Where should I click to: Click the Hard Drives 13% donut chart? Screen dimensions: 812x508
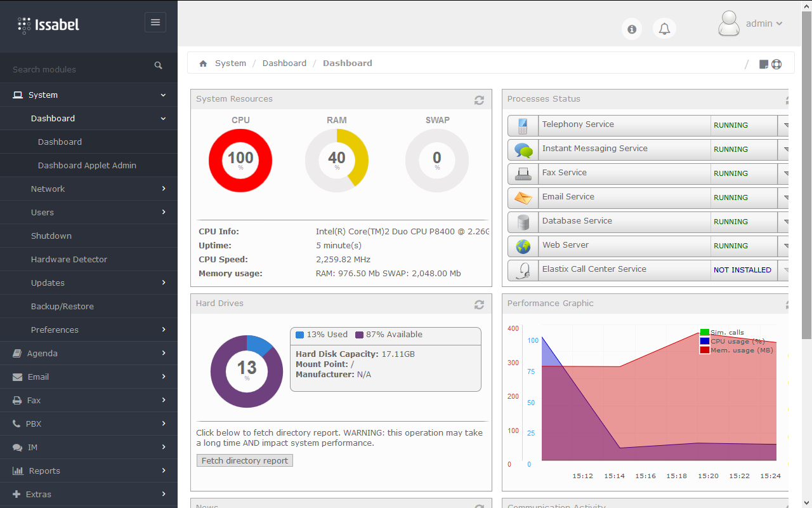coord(247,371)
